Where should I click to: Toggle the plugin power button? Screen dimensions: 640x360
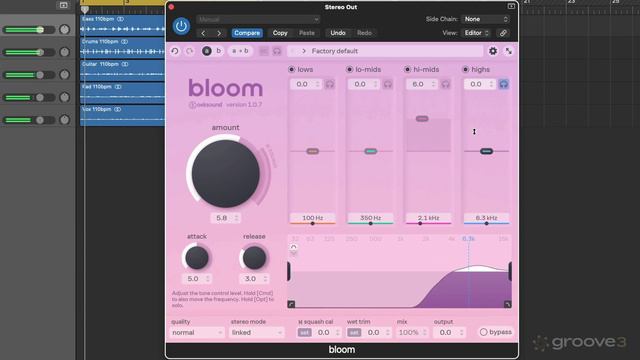pos(181,26)
